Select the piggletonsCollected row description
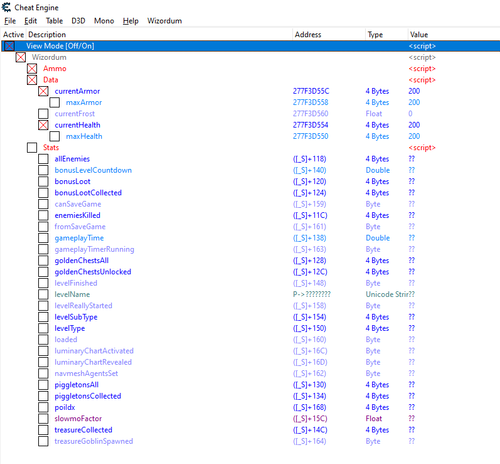The width and height of the screenshot is (500, 464). [88, 396]
